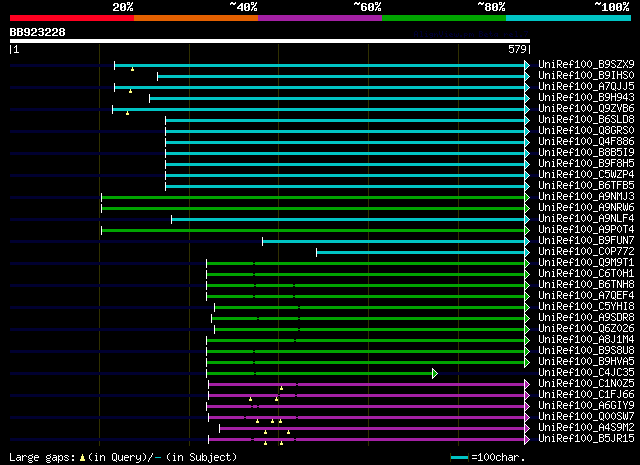
Task: Select the UniRef100_C5YHI8 label
Action: (586, 307)
